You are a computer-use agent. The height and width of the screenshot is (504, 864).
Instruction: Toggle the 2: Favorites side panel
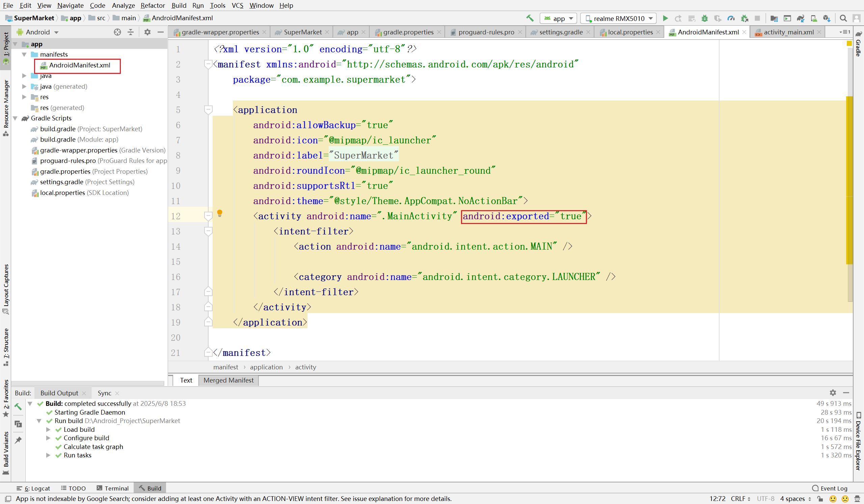[6, 398]
